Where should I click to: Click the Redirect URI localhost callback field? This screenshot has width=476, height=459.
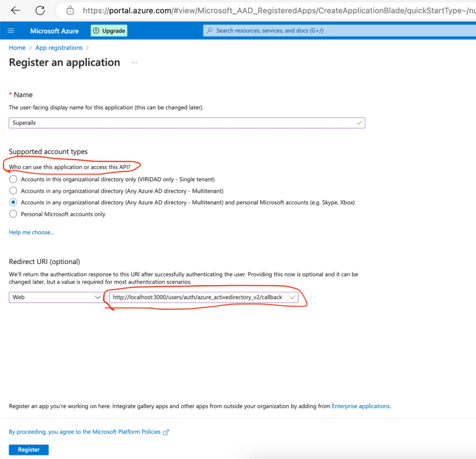click(204, 297)
